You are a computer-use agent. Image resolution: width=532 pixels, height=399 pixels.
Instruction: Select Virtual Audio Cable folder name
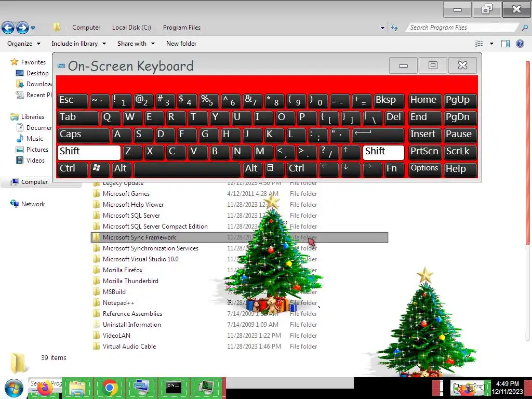[129, 347]
